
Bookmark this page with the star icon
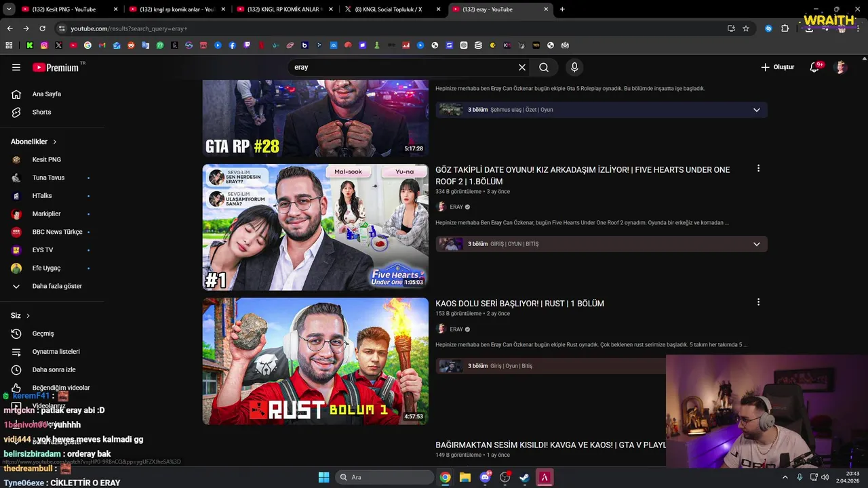(746, 28)
